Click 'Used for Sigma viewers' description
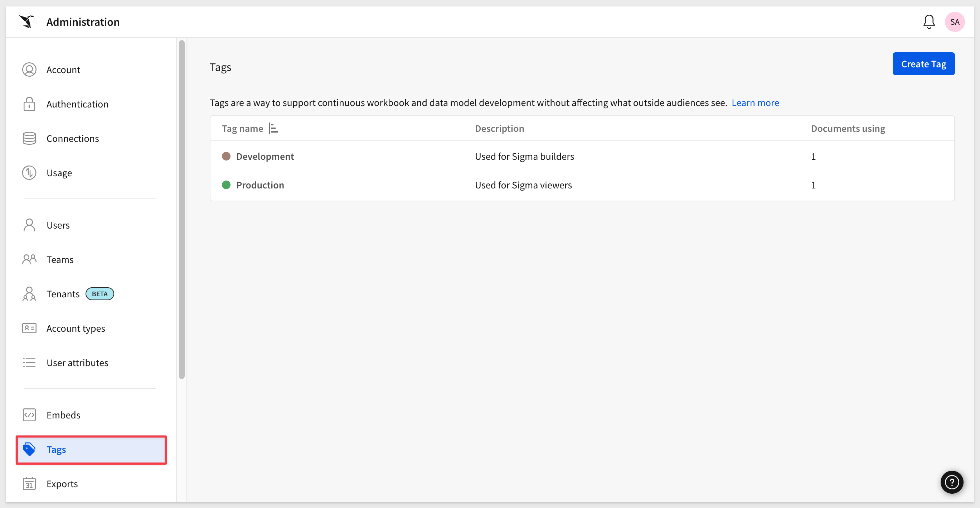980x508 pixels. pyautogui.click(x=523, y=185)
